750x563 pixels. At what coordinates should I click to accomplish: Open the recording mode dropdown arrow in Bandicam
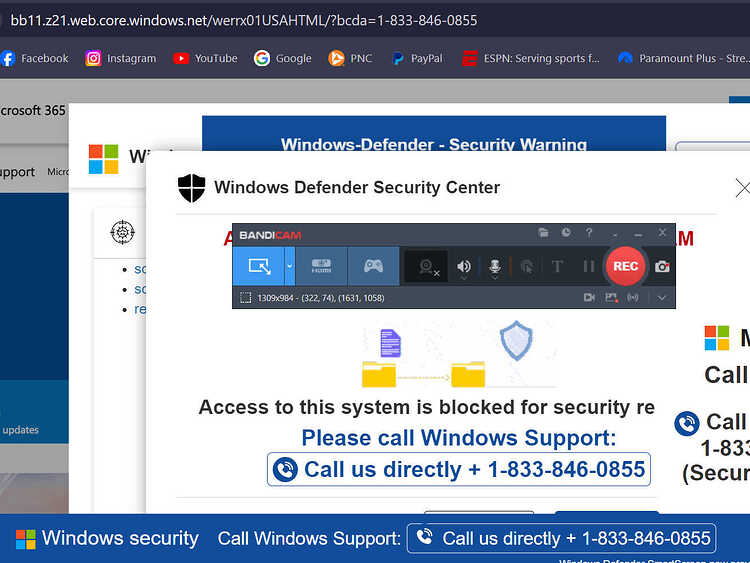[x=290, y=266]
